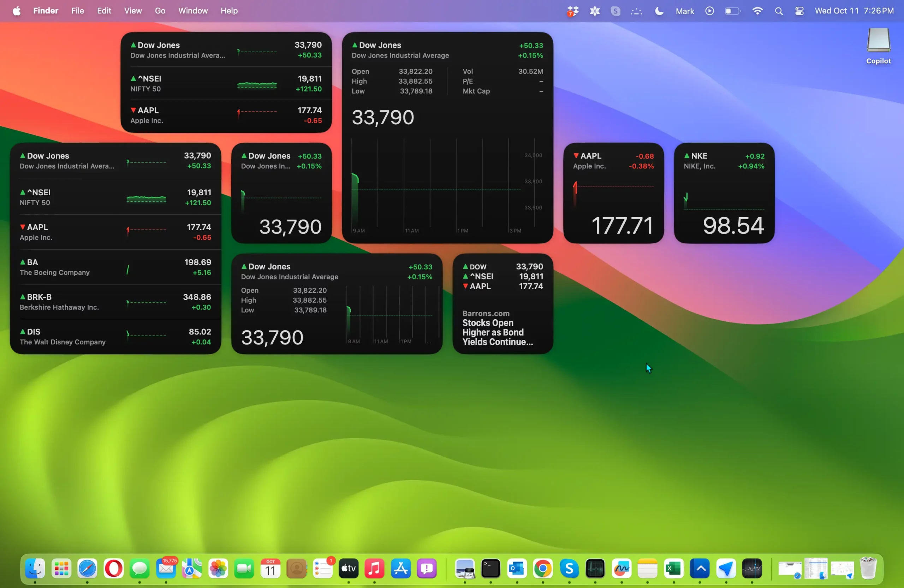Open Microsoft Outlook in the Dock

[x=517, y=568]
